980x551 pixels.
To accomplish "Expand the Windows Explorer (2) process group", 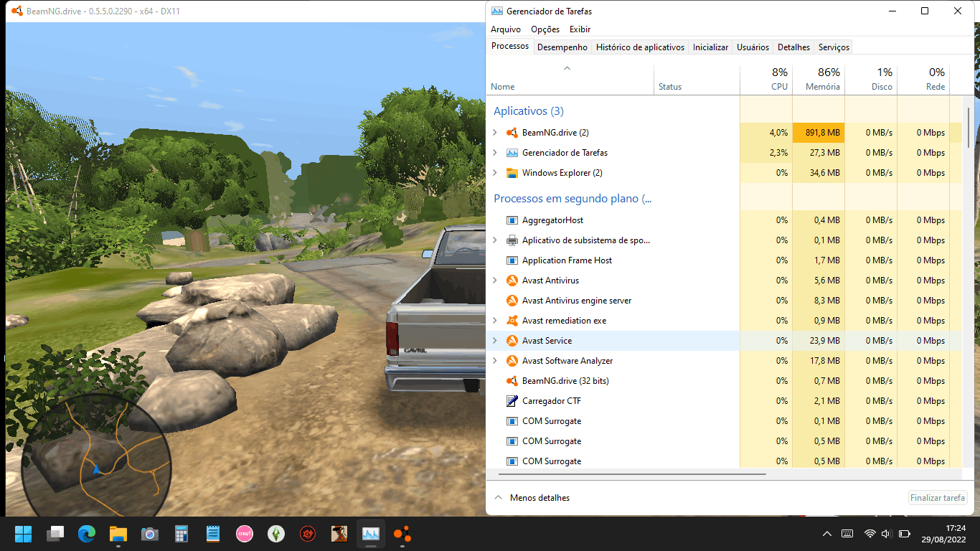I will point(495,173).
